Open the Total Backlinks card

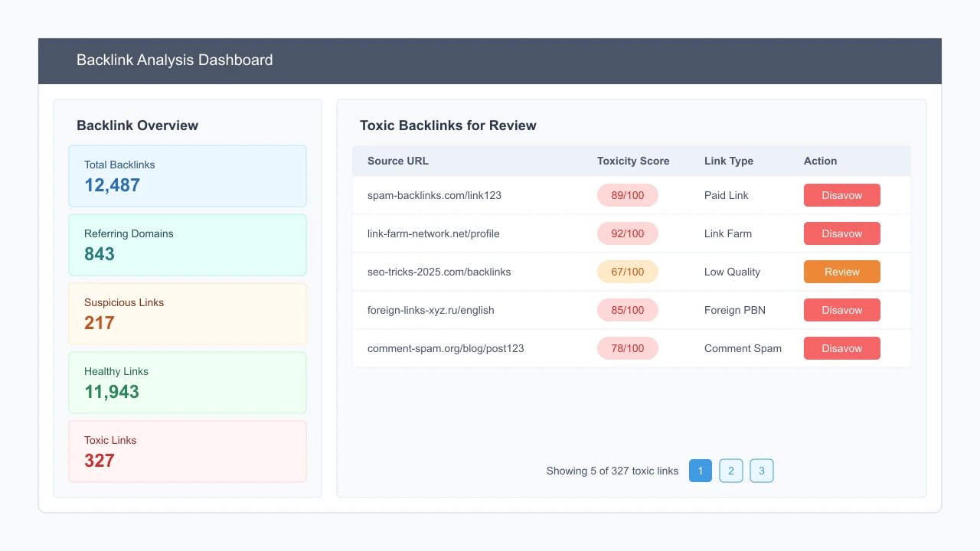pos(188,176)
